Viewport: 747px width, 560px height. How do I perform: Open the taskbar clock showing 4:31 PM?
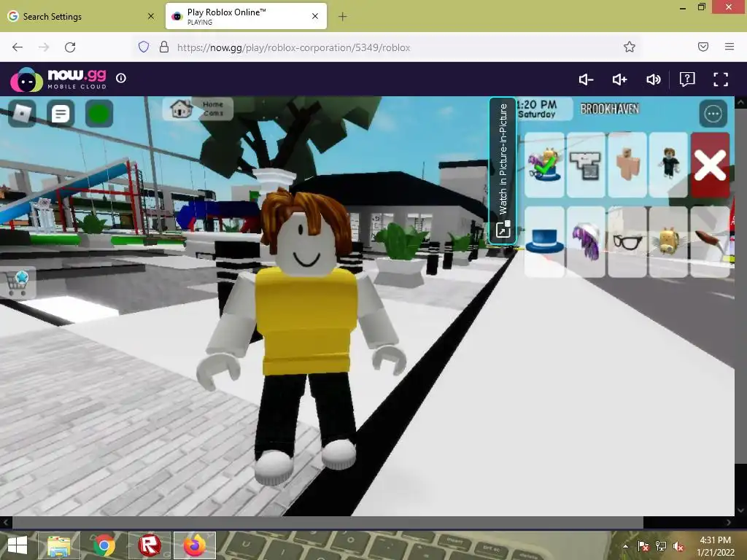pyautogui.click(x=716, y=546)
